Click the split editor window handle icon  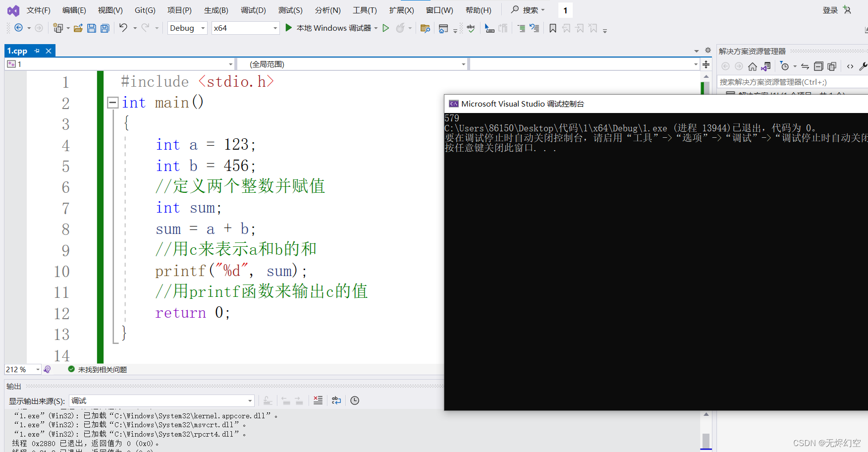click(x=706, y=64)
